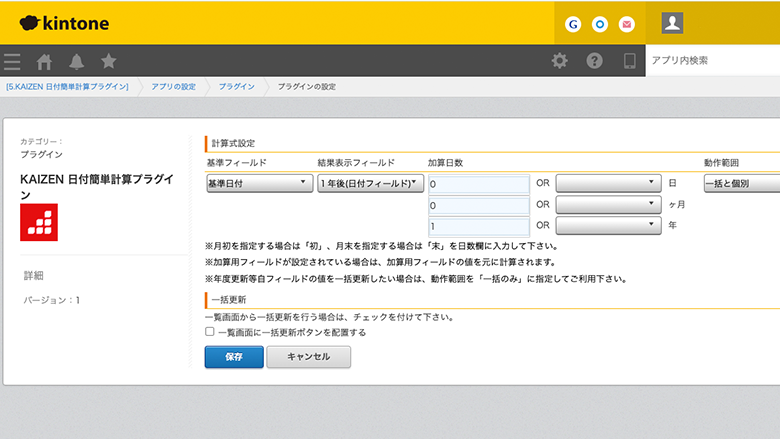
Task: Click the months input field with 0
Action: pyautogui.click(x=479, y=205)
